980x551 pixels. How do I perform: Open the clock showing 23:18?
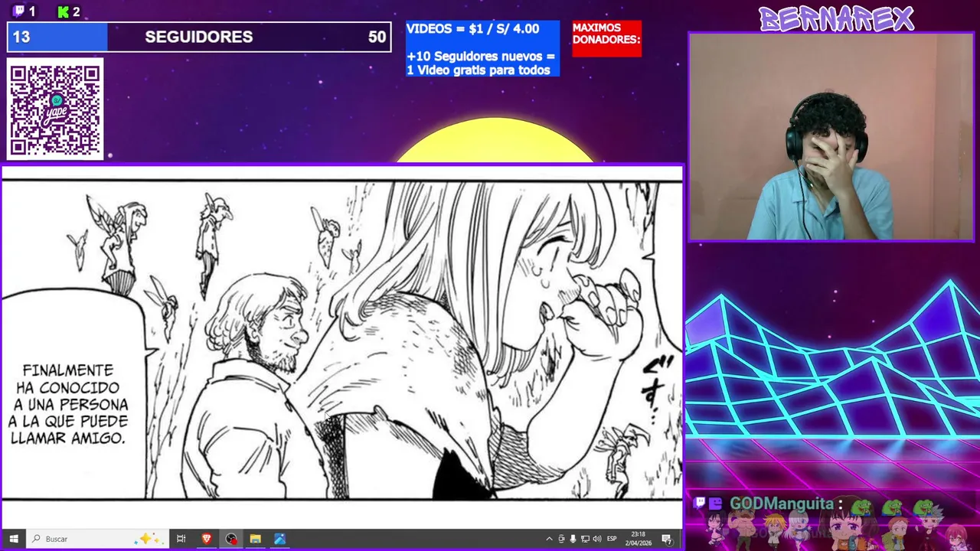click(638, 539)
